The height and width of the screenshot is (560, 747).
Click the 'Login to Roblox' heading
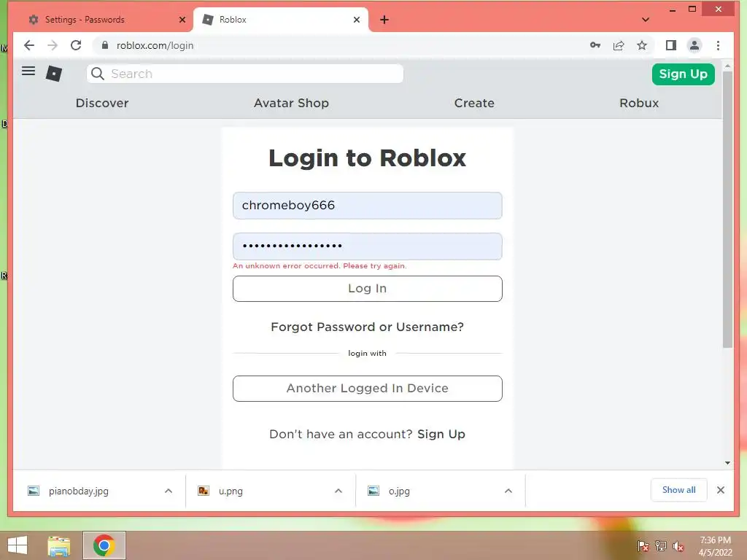tap(368, 157)
